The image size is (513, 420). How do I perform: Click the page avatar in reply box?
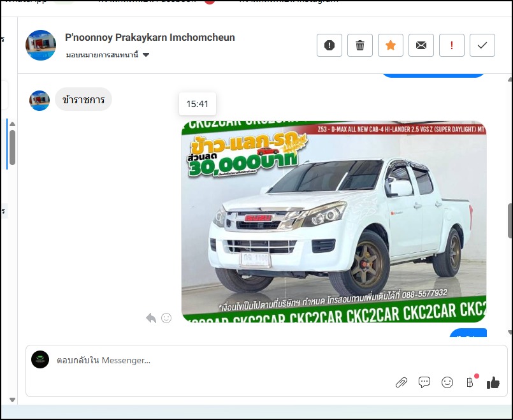[x=40, y=359]
